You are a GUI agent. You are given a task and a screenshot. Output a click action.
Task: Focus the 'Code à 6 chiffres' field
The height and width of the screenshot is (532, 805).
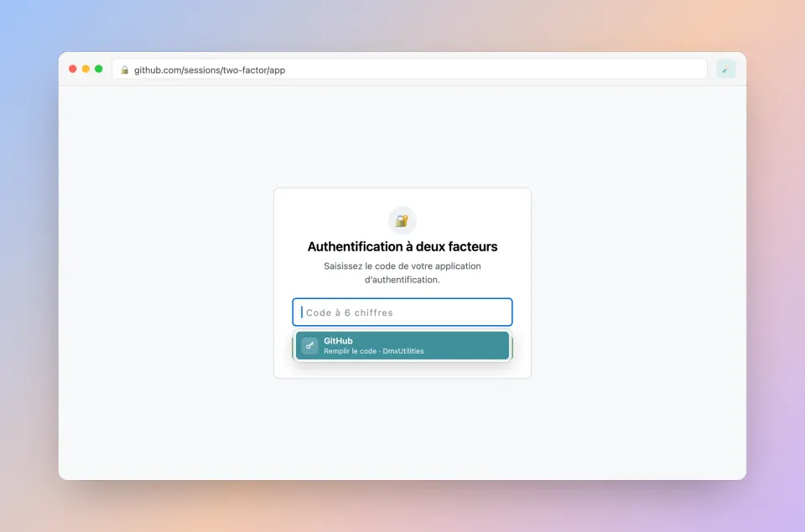[x=402, y=312]
